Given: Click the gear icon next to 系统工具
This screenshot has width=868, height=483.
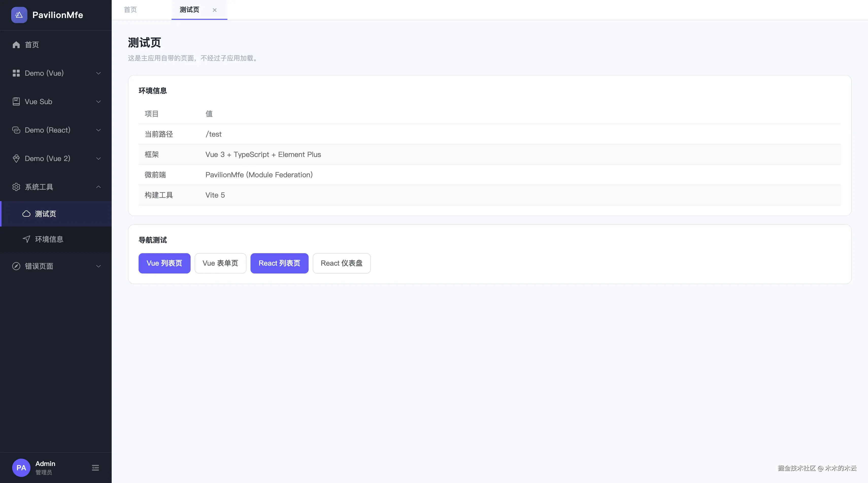Looking at the screenshot, I should (x=16, y=187).
